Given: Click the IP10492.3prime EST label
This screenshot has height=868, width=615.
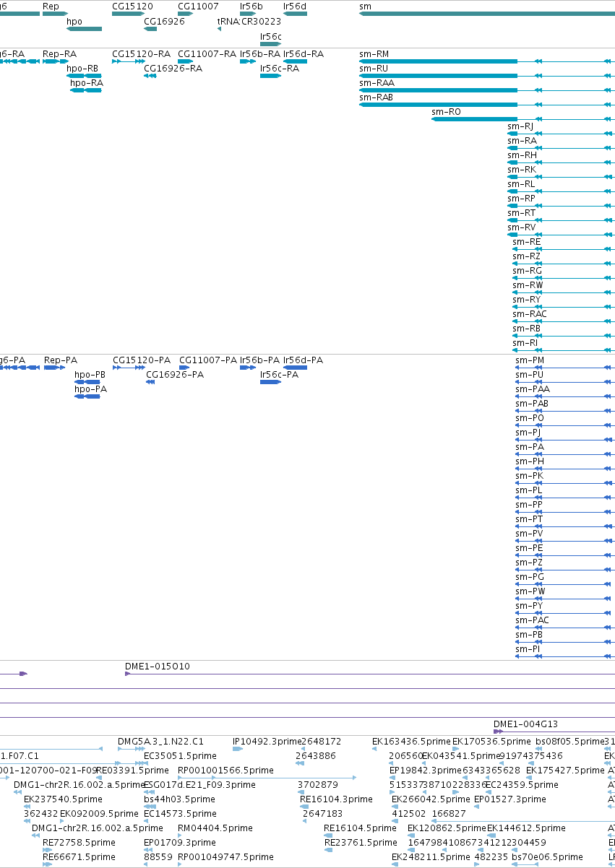Looking at the screenshot, I should [267, 742].
